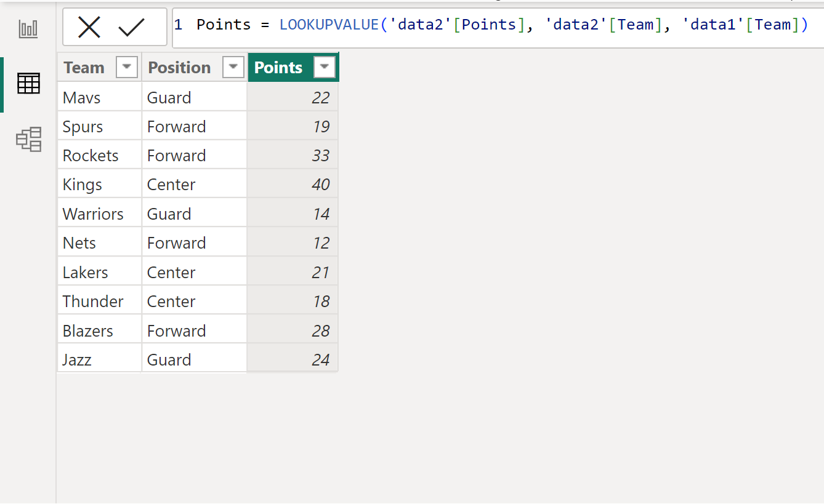Select Guard cell in Mavs row
Viewport: 824px width, 504px height.
point(195,97)
